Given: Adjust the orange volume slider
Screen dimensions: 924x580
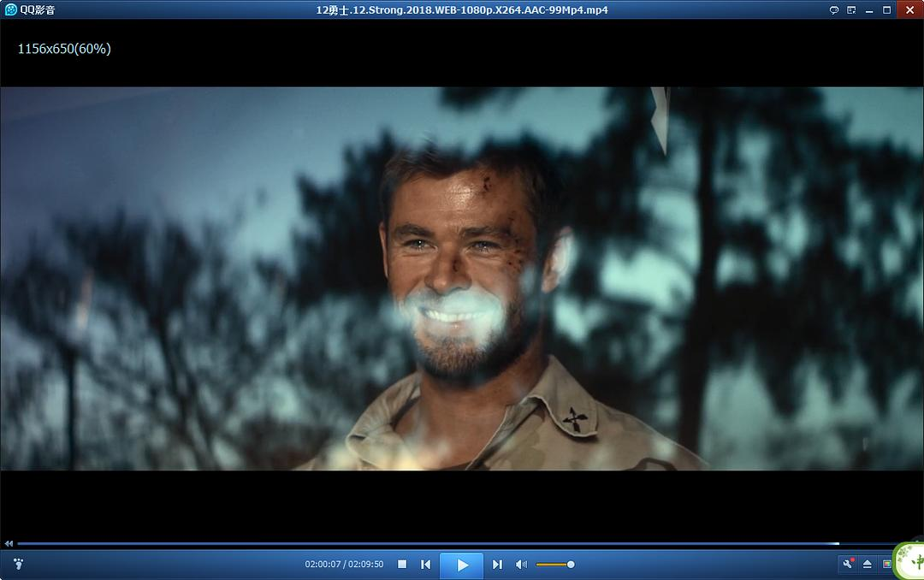Looking at the screenshot, I should [554, 565].
